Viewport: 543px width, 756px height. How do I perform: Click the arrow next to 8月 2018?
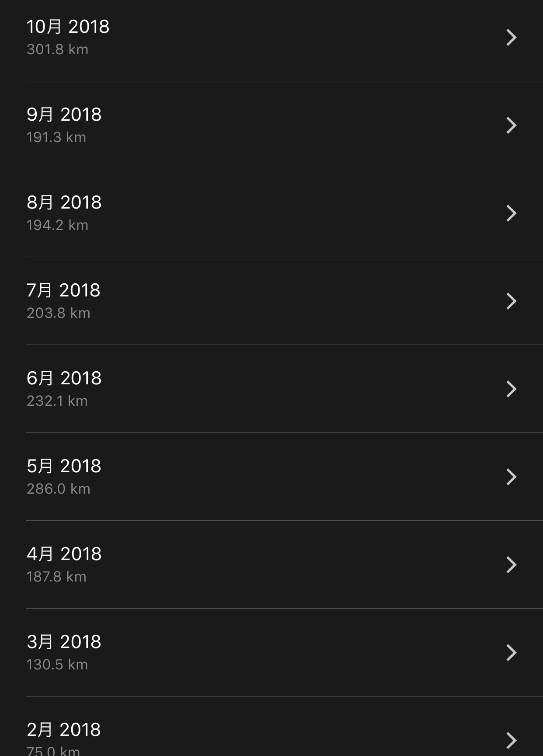[x=511, y=213]
